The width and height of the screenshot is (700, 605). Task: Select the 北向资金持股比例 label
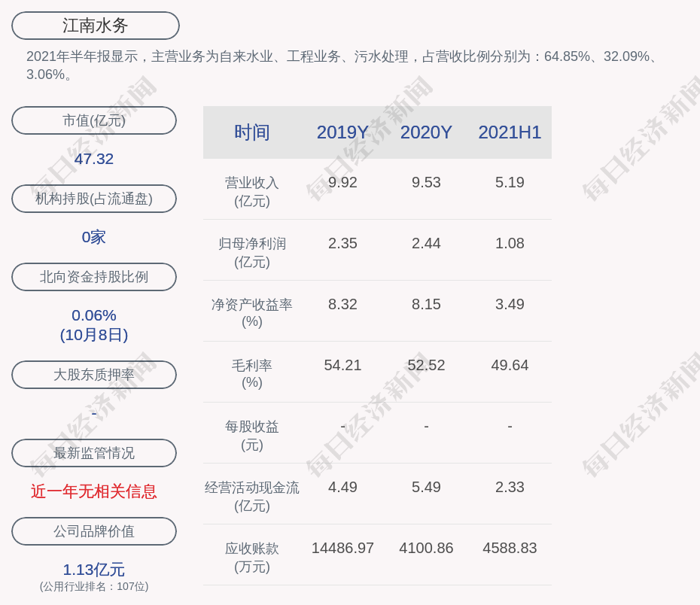pyautogui.click(x=94, y=277)
